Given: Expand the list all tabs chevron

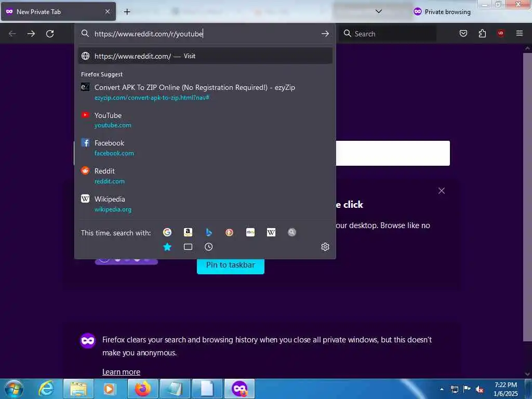Looking at the screenshot, I should tap(379, 11).
